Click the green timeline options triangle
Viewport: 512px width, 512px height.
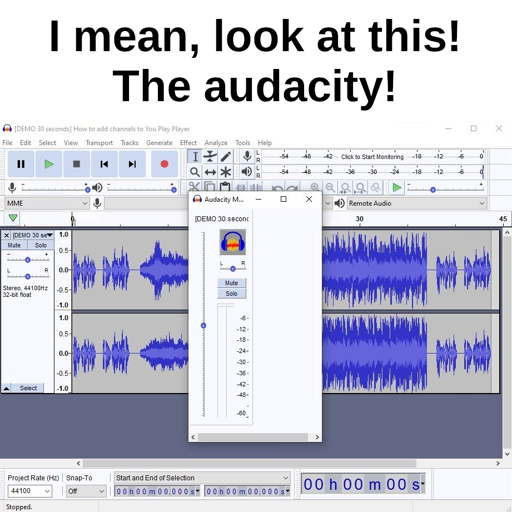coord(13,218)
